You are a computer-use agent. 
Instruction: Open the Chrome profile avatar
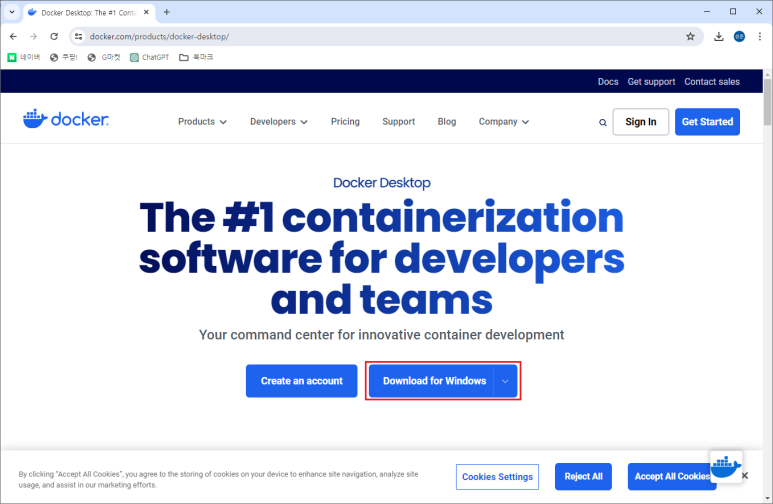click(739, 36)
